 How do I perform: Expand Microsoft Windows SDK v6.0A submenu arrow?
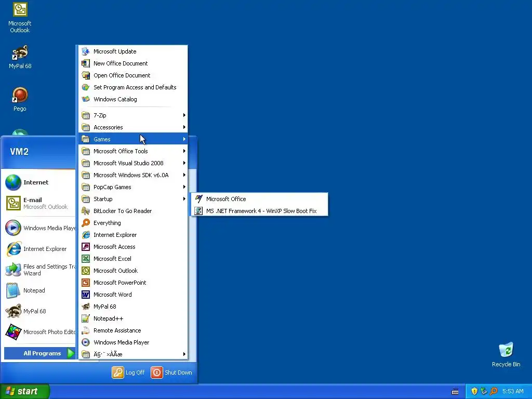coord(184,175)
